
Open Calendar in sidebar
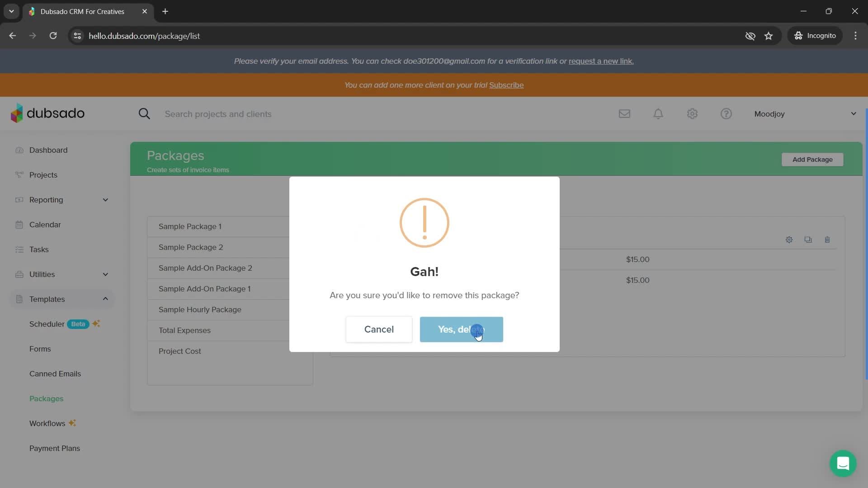point(45,225)
